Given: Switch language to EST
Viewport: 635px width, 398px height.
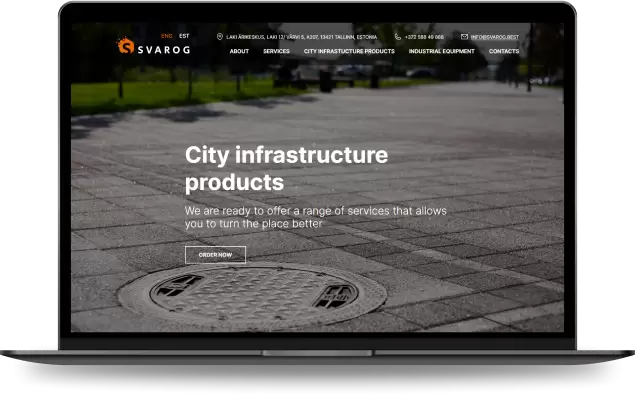Looking at the screenshot, I should coord(184,36).
